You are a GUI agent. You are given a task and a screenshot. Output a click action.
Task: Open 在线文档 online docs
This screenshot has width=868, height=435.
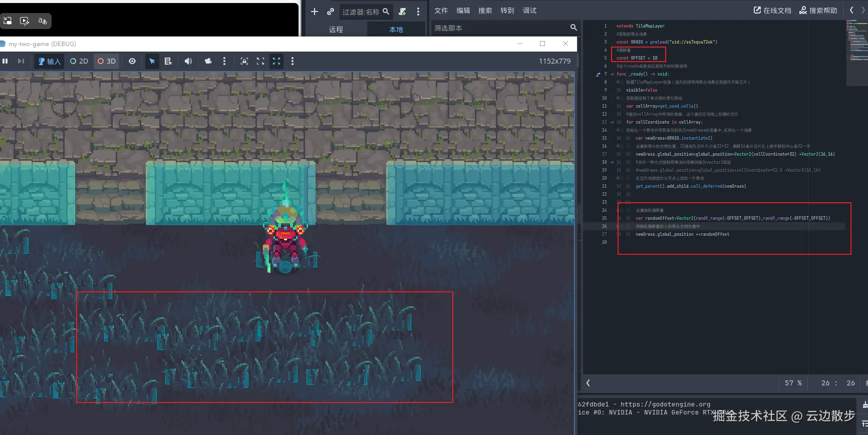(x=772, y=11)
